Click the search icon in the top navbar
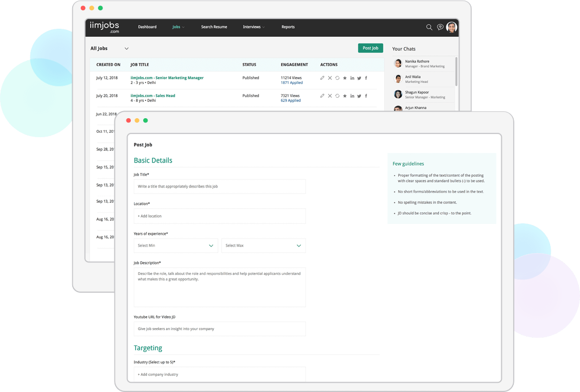 pos(429,27)
